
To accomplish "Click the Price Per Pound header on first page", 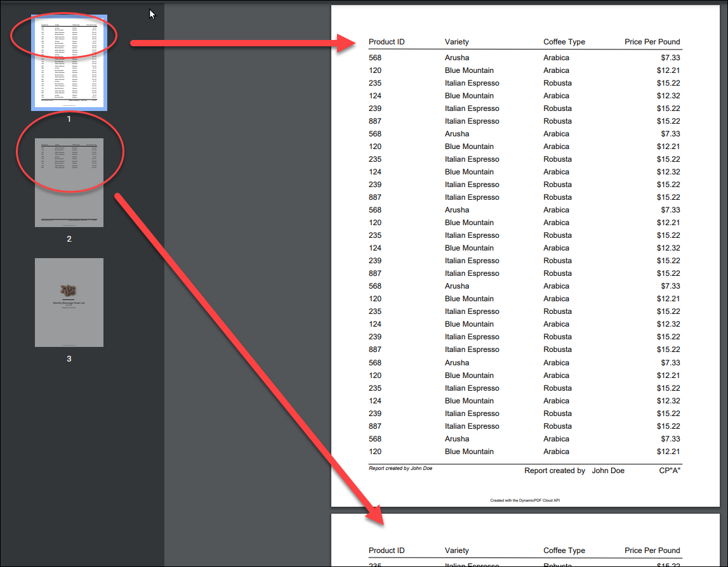I will (x=652, y=42).
